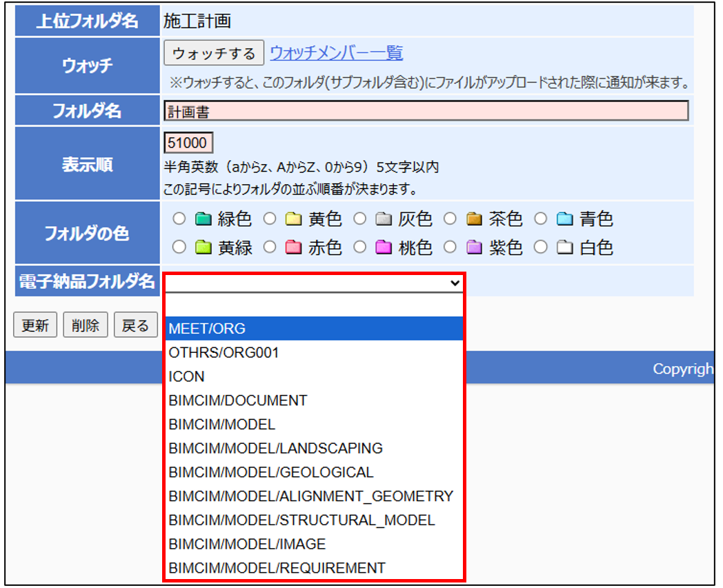Select the 黄緑 radio button

point(180,247)
